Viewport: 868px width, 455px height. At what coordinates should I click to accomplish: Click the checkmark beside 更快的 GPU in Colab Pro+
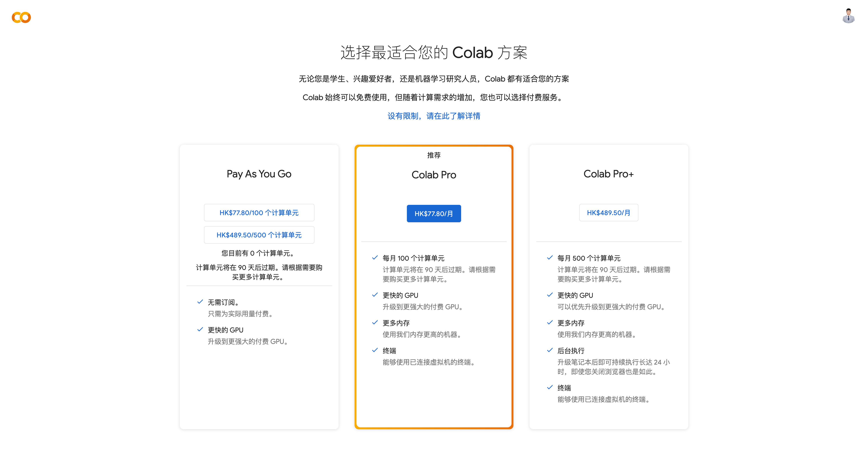pyautogui.click(x=550, y=295)
